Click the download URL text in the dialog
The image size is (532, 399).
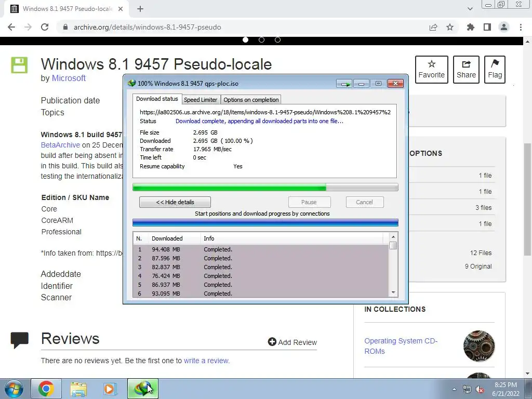(x=265, y=112)
